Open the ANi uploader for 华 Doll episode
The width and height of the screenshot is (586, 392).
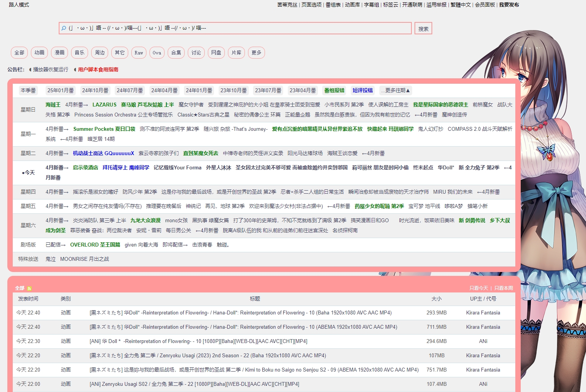tap(483, 341)
